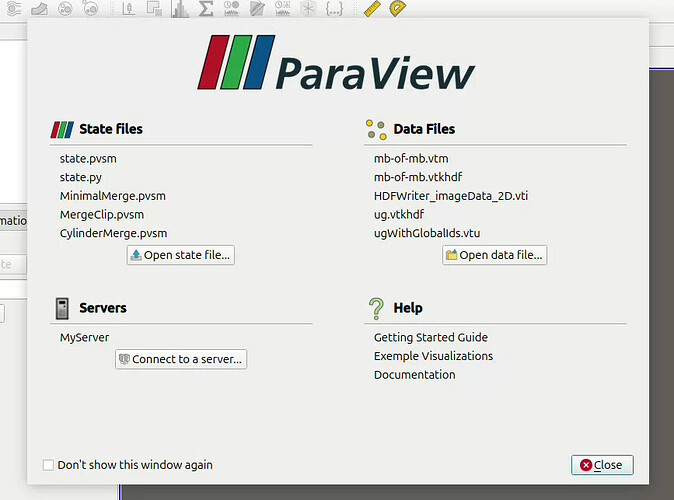674x500 pixels.
Task: Click the yellow Protractor tool icon
Action: (398, 8)
